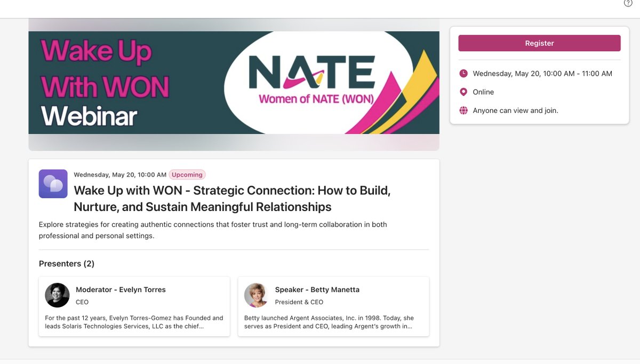This screenshot has width=640, height=364.
Task: Open the help question mark icon
Action: point(628,3)
